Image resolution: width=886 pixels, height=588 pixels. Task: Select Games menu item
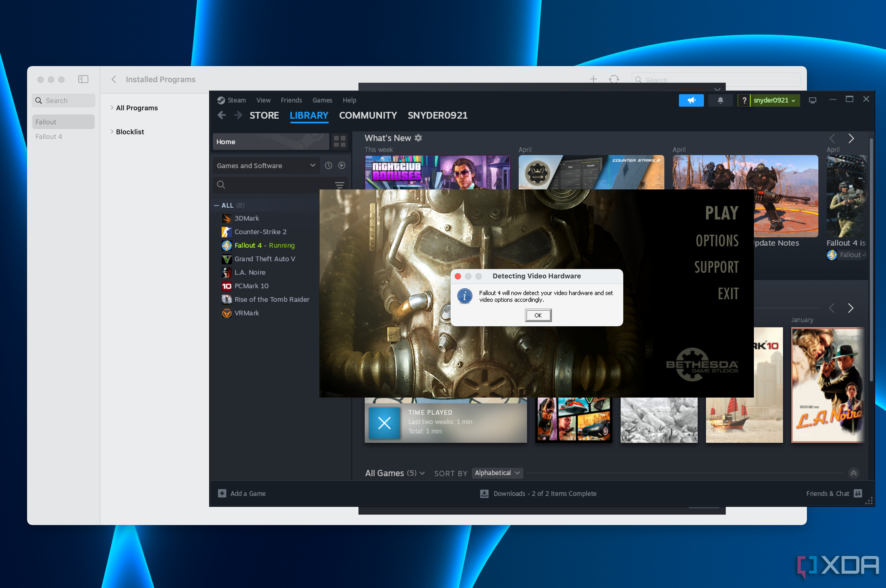pyautogui.click(x=322, y=100)
